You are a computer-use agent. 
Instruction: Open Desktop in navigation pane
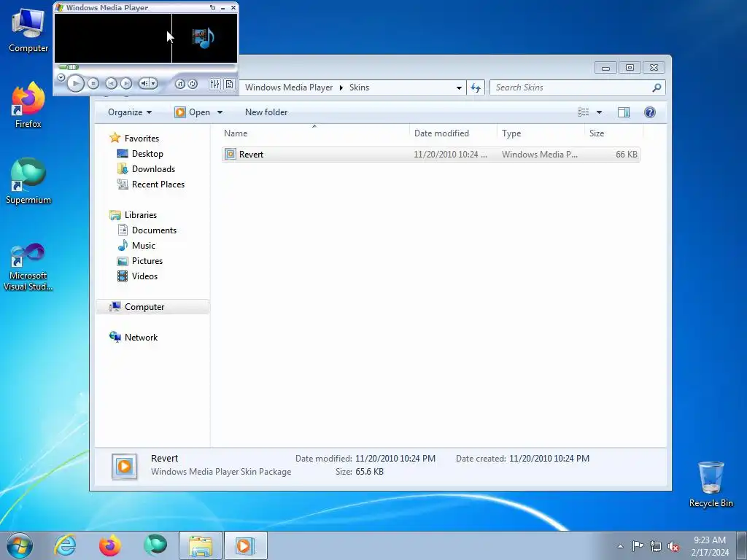tap(147, 154)
